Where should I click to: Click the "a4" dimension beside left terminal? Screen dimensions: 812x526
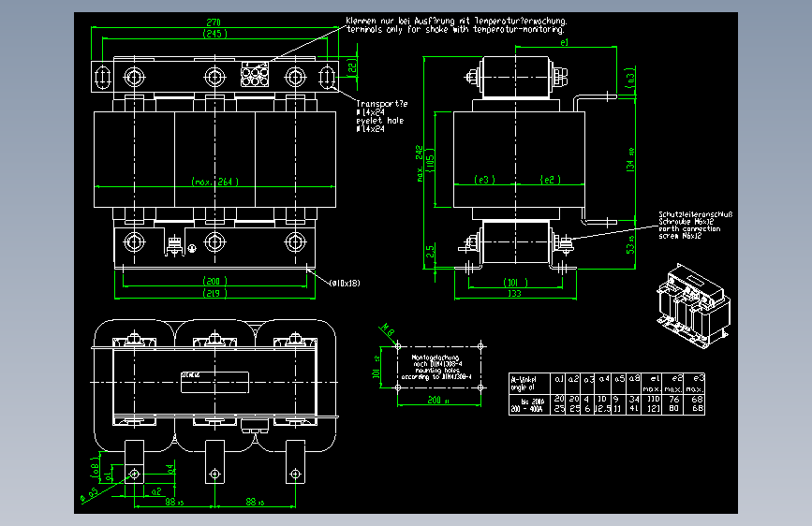coord(170,470)
